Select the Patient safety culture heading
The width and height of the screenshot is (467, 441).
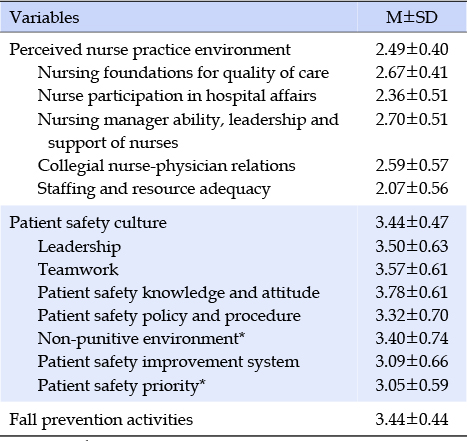[x=88, y=223]
